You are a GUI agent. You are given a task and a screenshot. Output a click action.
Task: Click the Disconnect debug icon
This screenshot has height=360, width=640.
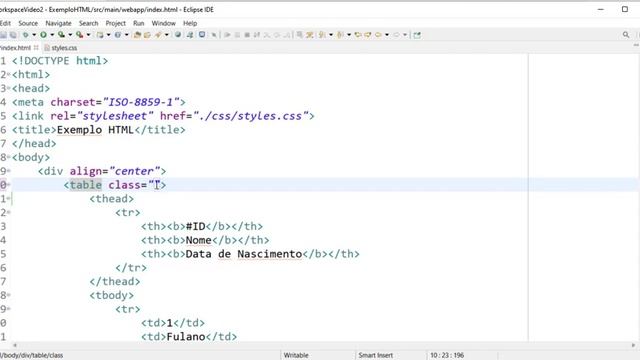pyautogui.click(x=257, y=35)
